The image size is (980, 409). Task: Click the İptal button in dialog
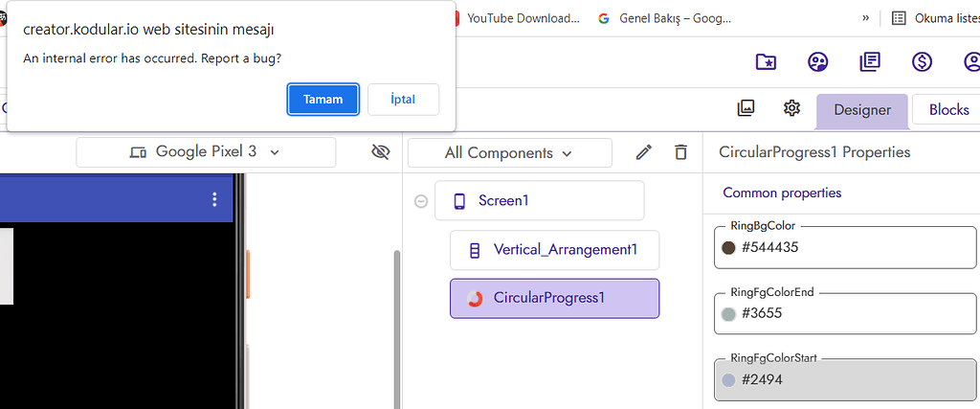tap(403, 100)
